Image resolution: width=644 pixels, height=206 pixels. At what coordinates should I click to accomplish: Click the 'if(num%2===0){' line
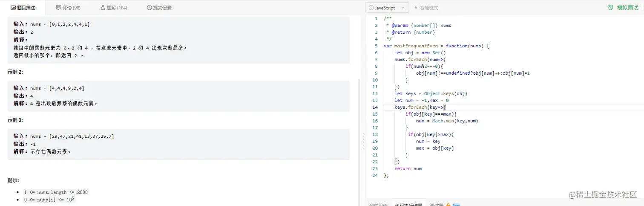pyautogui.click(x=424, y=66)
